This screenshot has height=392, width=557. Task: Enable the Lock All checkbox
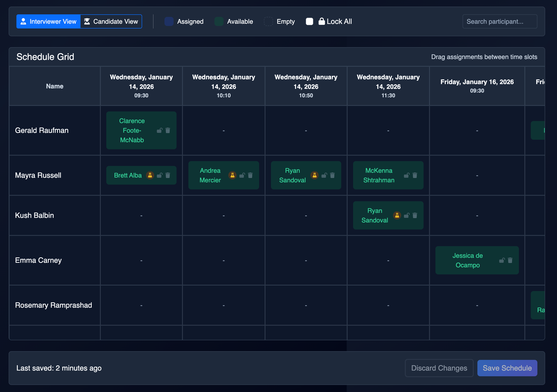(309, 21)
